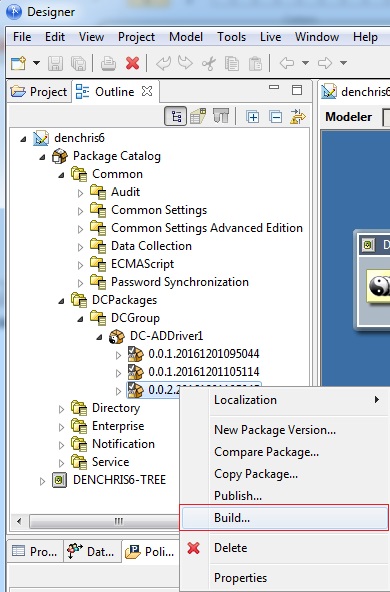Collapse the Common folder
This screenshot has height=592, width=390.
pos(61,175)
